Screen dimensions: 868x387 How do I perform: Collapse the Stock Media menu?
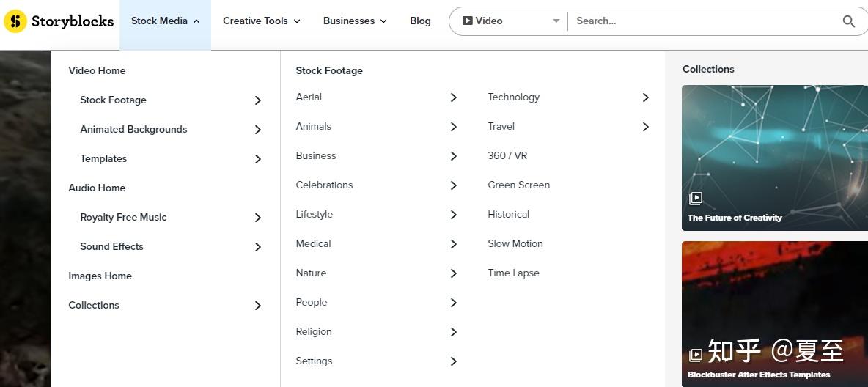(x=165, y=21)
